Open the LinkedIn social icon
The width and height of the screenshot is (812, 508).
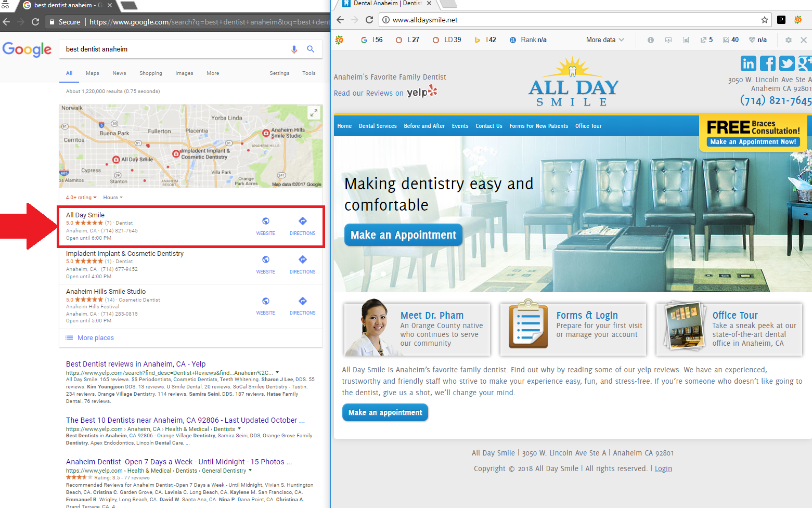point(748,63)
